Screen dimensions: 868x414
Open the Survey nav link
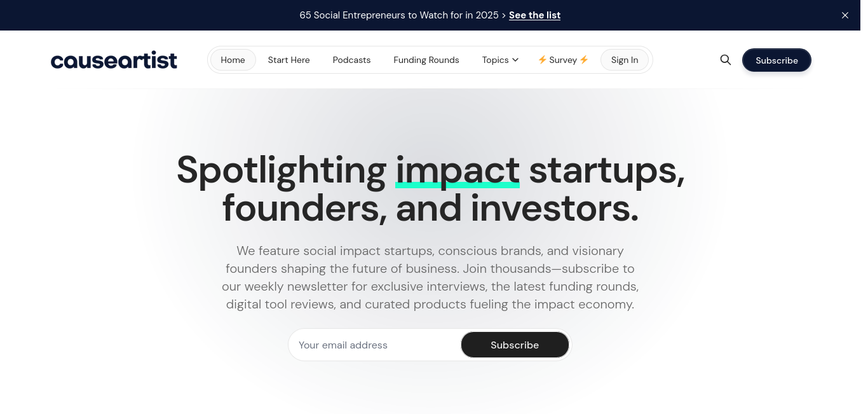[x=563, y=60]
